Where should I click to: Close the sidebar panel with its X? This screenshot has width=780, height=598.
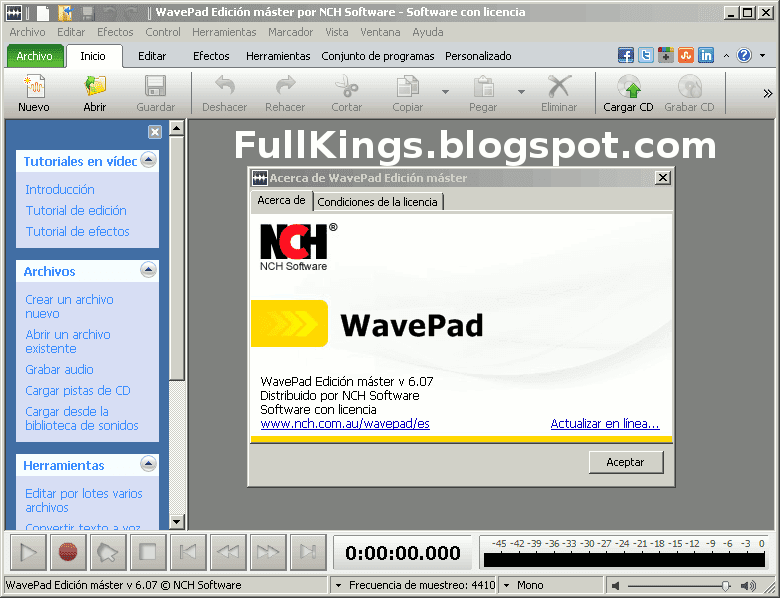point(155,132)
